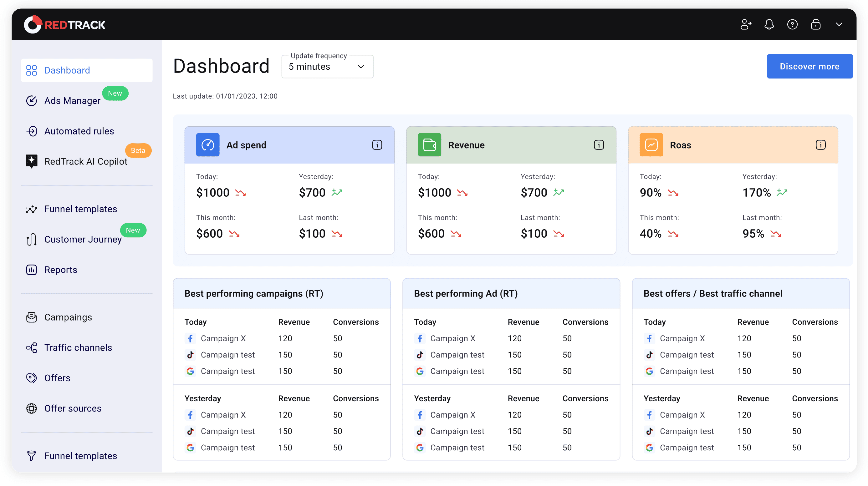The height and width of the screenshot is (486, 868).
Task: Show Revenue card info icon
Action: (599, 145)
